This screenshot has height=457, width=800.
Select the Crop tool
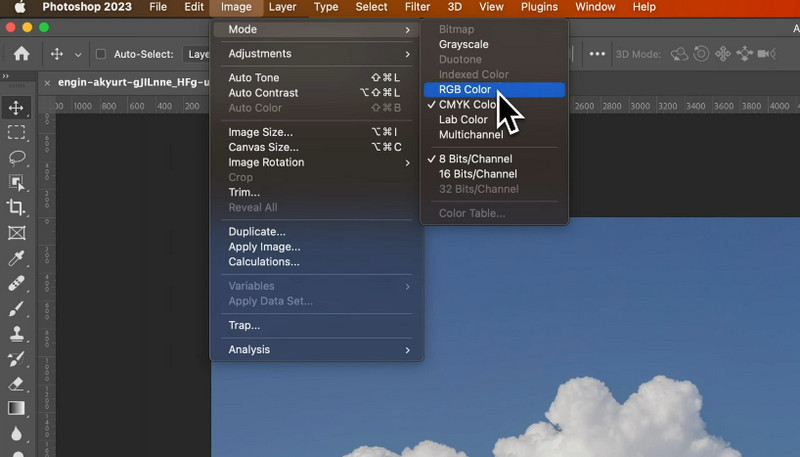click(16, 208)
